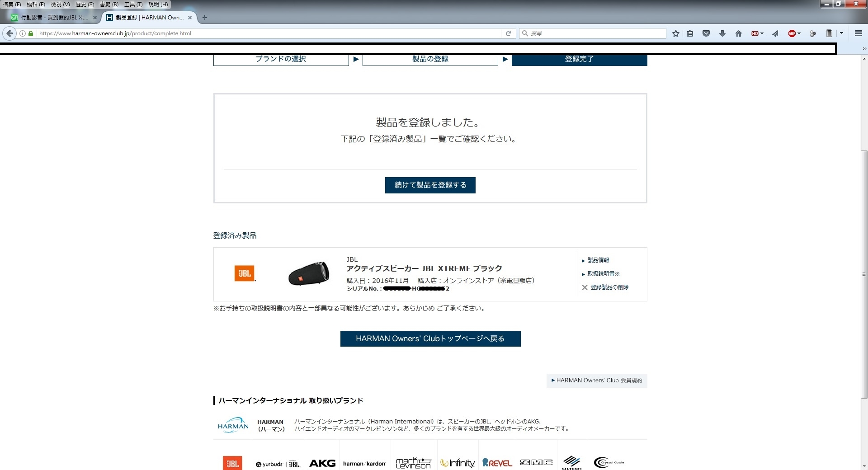Open the downloads arrow icon
Image resolution: width=868 pixels, height=470 pixels.
[x=722, y=33]
